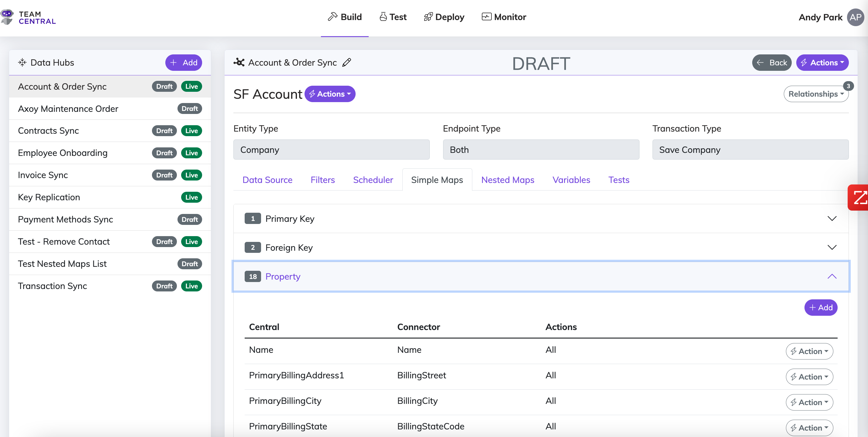Click the Back button
868x437 pixels.
[x=771, y=63]
